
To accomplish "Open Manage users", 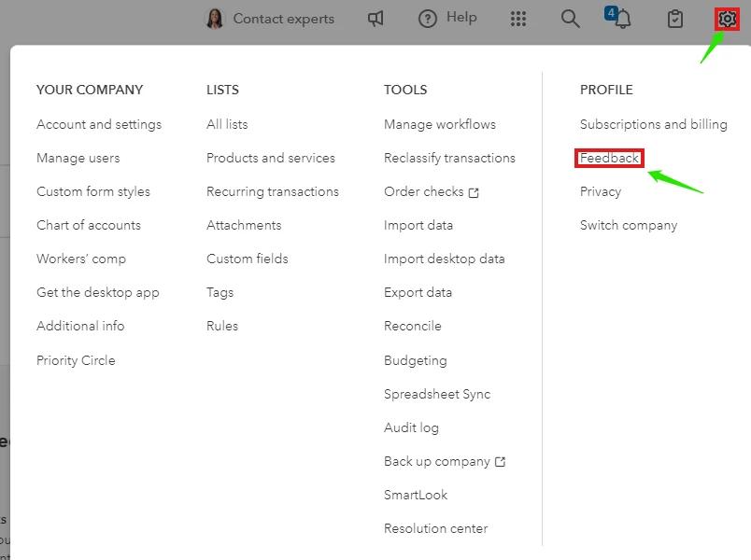I will click(x=78, y=158).
